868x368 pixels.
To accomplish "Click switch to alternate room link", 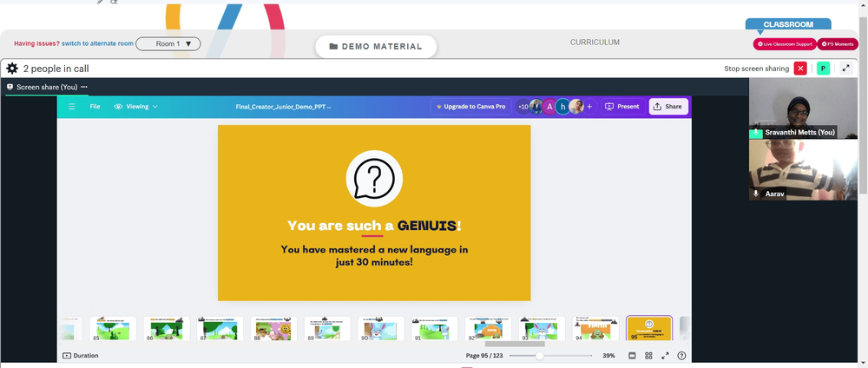I will coord(97,43).
